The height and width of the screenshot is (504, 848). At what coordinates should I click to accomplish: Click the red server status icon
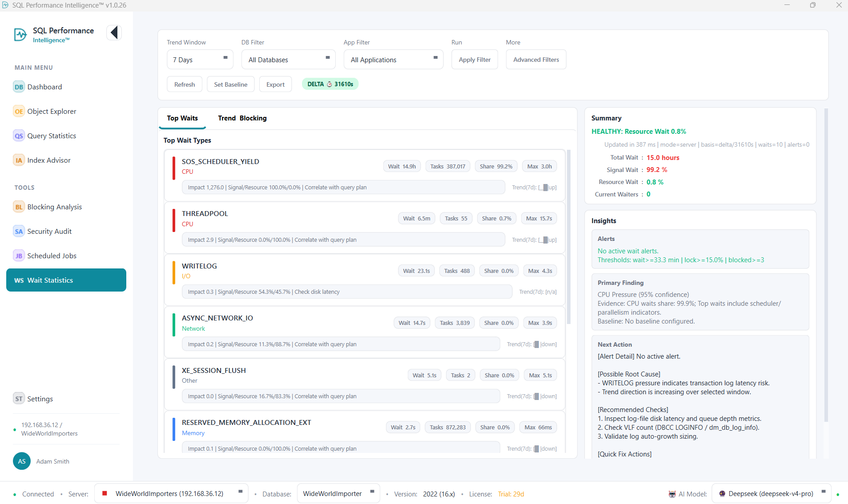click(105, 493)
